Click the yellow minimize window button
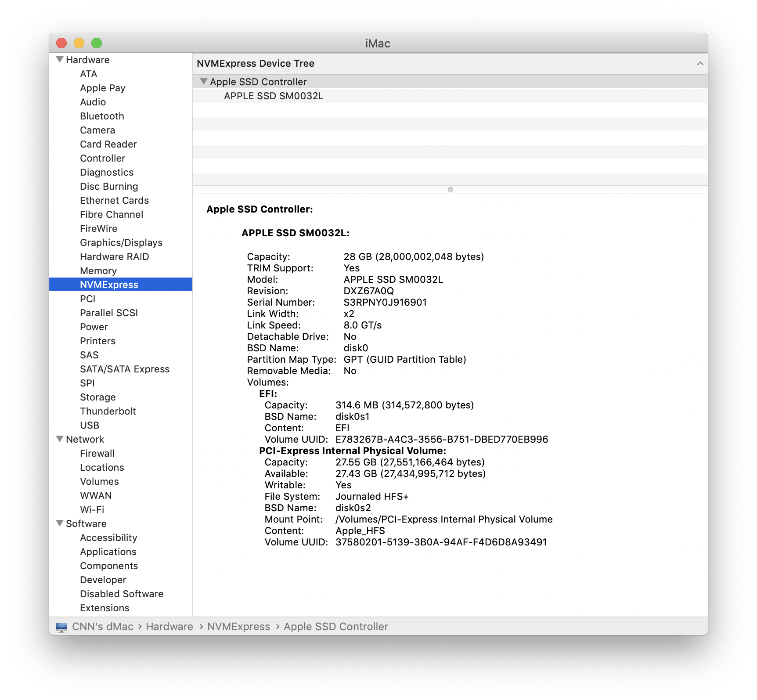 79,43
